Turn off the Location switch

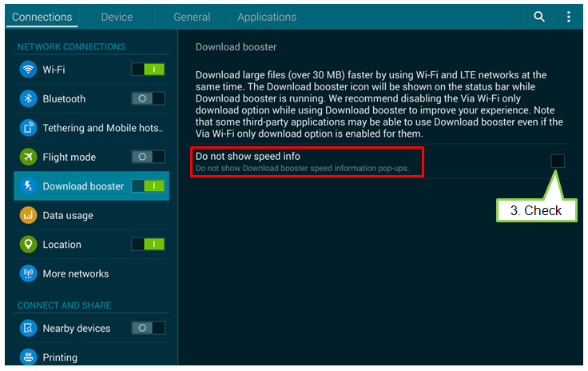(148, 244)
